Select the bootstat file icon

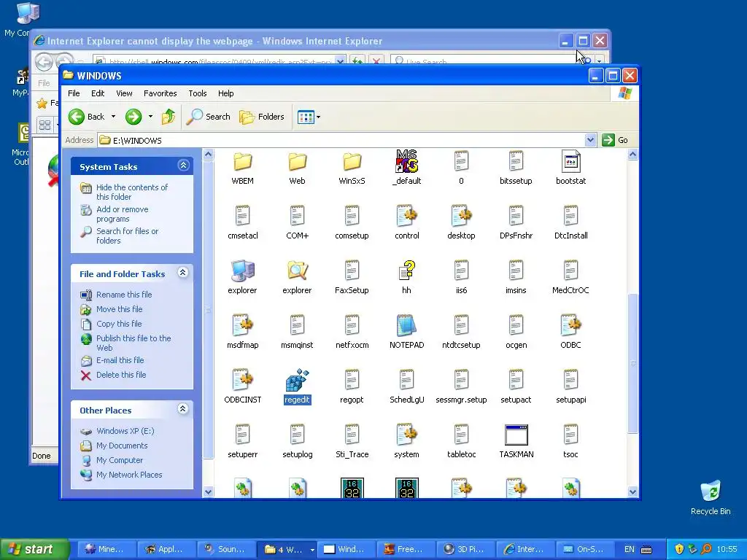(x=570, y=161)
